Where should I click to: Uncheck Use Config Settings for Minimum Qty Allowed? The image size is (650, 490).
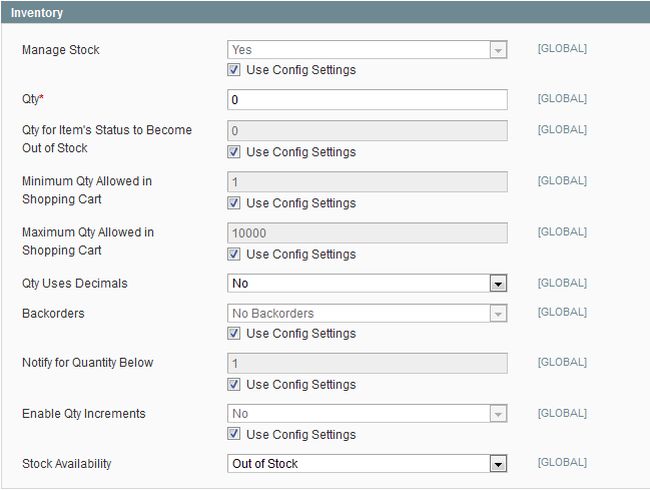pos(234,203)
